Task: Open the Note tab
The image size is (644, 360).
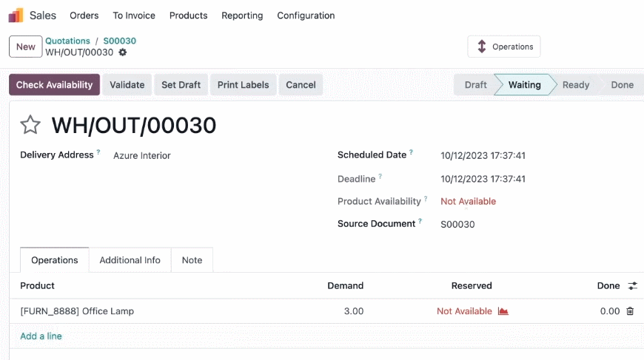Action: [x=192, y=260]
